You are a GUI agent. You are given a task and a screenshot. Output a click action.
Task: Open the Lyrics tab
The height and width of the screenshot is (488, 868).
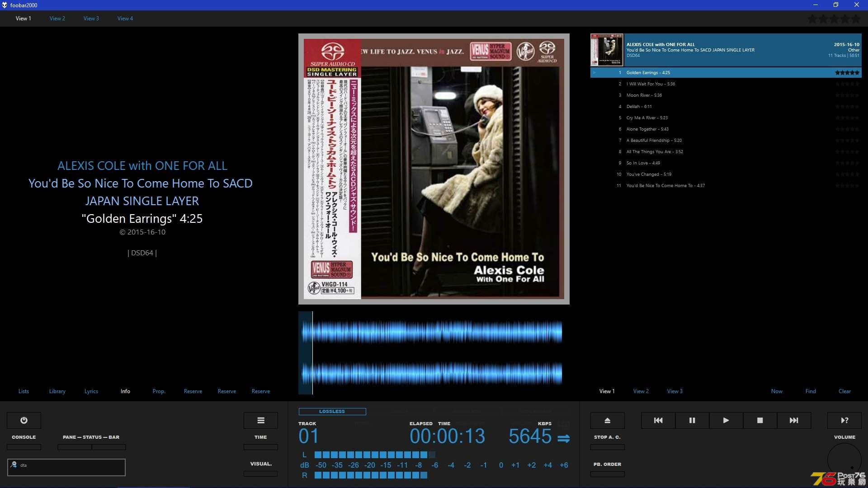(91, 391)
